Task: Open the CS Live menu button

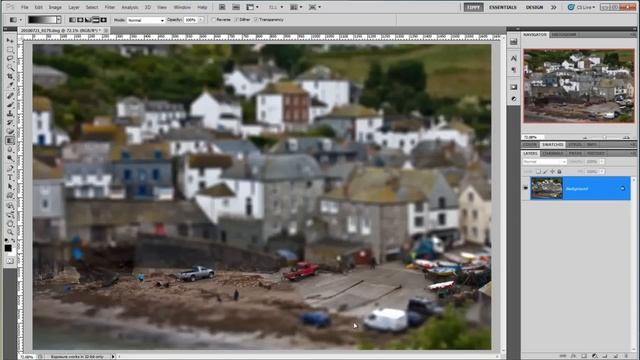Action: click(582, 7)
